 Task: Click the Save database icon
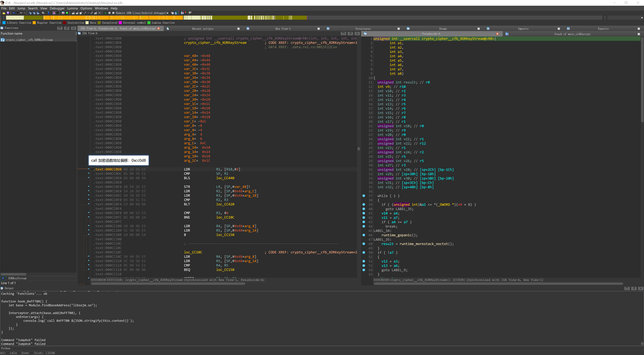(x=8, y=13)
